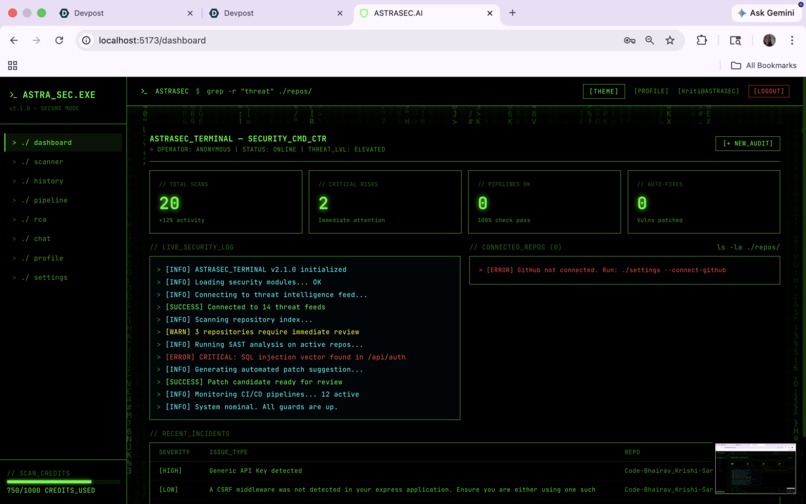Click the WARN 3 repositories log line
806x504 pixels.
point(258,332)
